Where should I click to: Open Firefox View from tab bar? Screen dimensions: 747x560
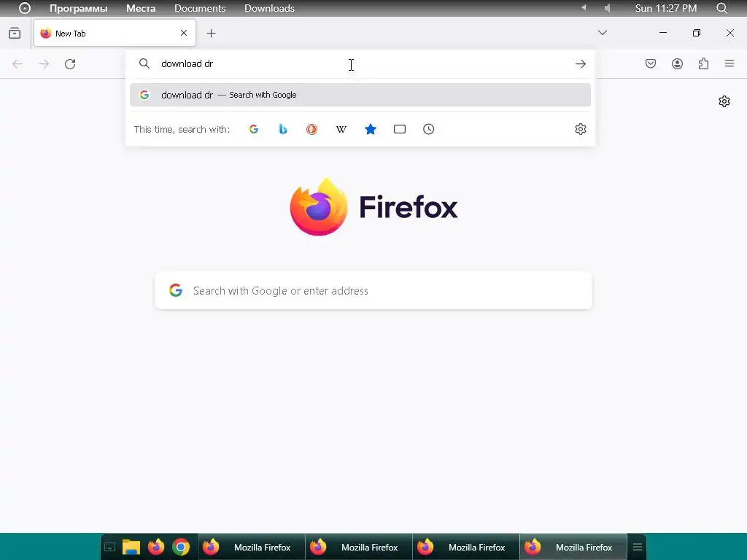(x=15, y=34)
